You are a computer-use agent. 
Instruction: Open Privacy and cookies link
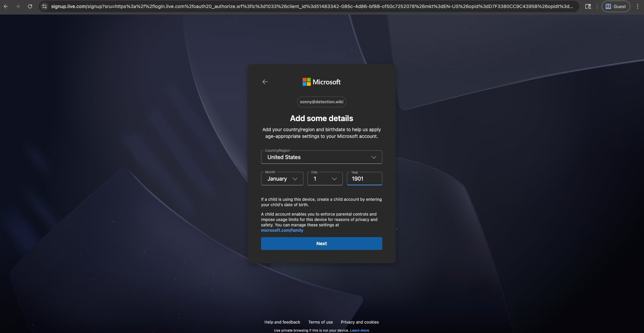tap(360, 322)
